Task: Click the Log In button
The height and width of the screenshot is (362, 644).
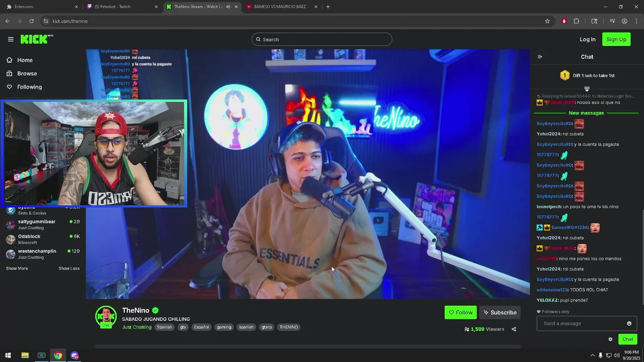Action: pos(587,39)
